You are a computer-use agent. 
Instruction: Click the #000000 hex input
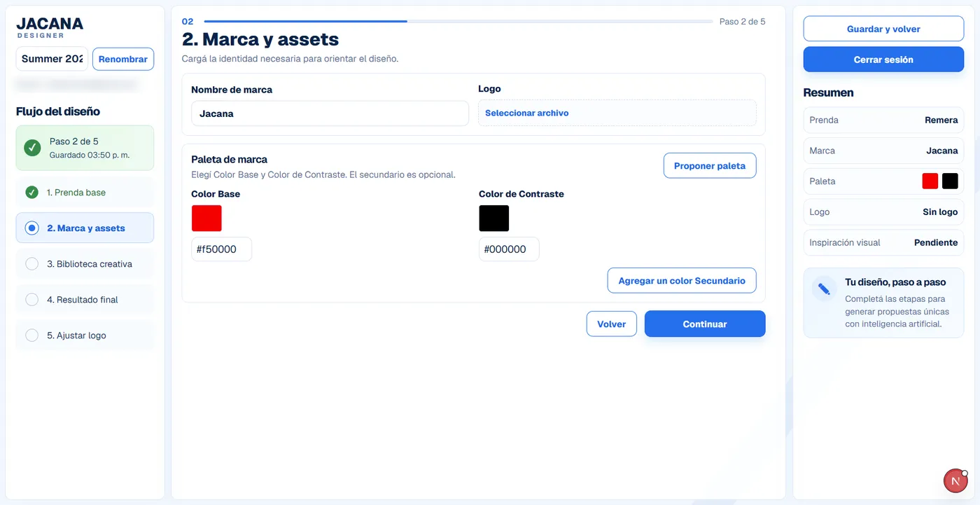(509, 249)
